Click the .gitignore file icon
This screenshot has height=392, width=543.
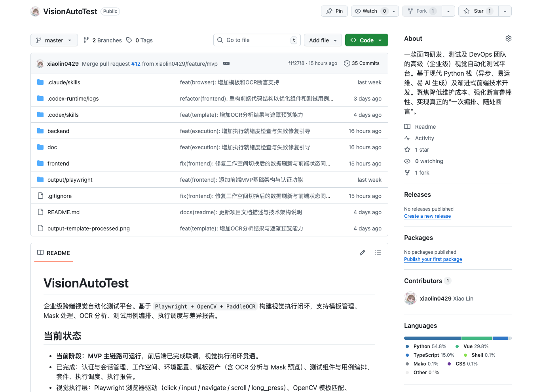[x=40, y=196]
